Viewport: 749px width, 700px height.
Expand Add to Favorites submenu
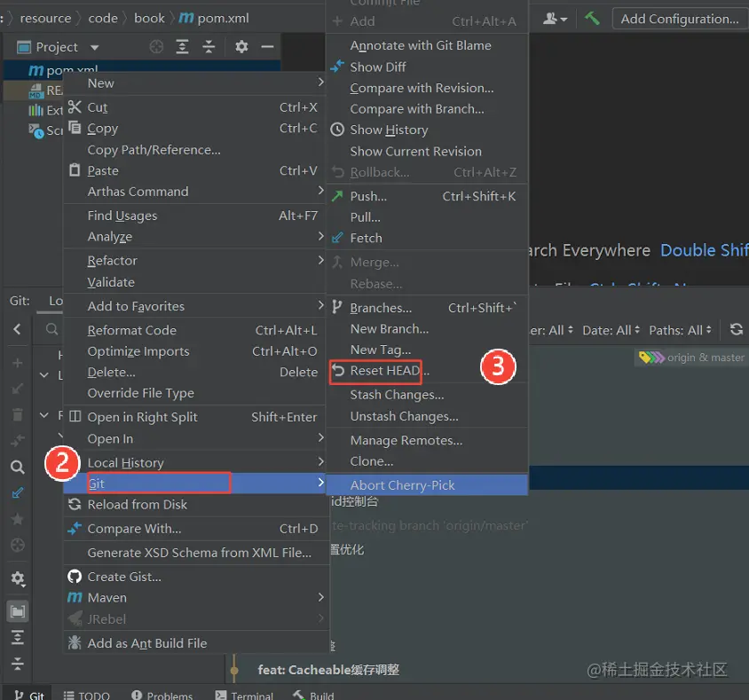point(193,306)
